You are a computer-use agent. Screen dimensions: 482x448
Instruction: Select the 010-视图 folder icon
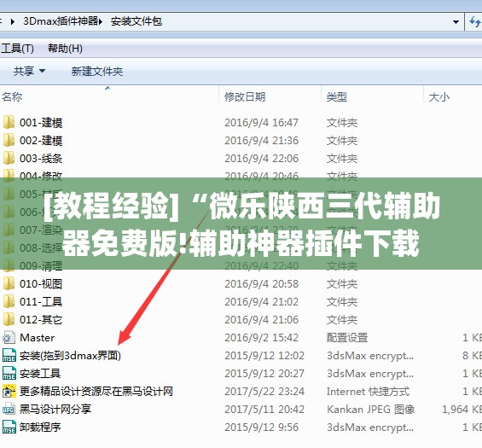9,283
